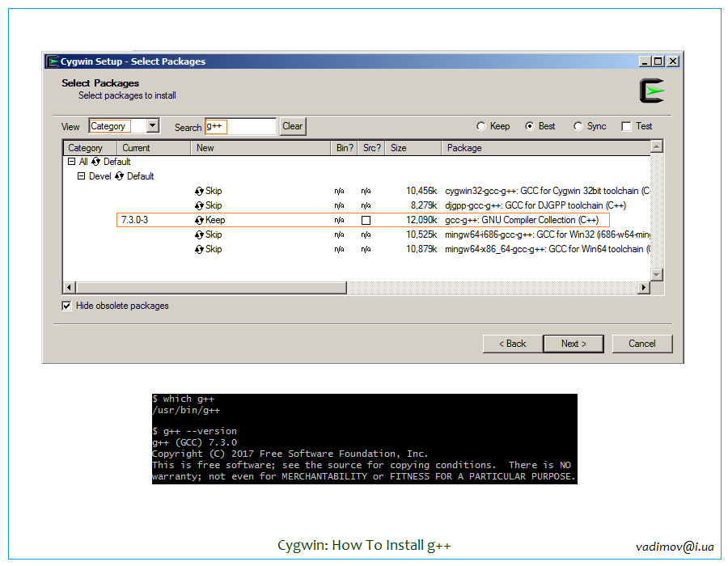The height and width of the screenshot is (566, 728).
Task: Click the Cygwin title bar icon
Action: [53, 61]
